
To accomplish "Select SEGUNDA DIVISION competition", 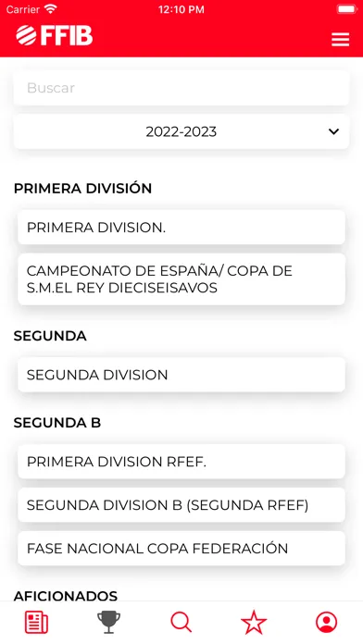I will click(x=181, y=375).
